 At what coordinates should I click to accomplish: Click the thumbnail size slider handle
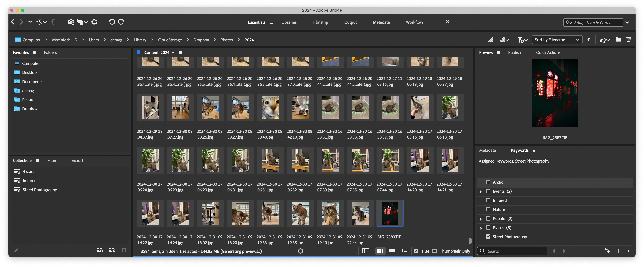301,251
